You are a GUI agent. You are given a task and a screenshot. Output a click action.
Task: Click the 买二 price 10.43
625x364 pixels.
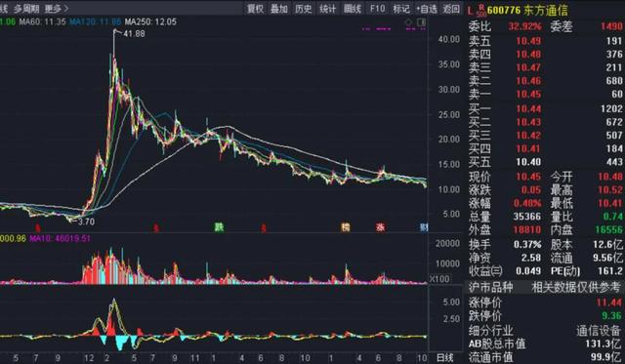528,122
